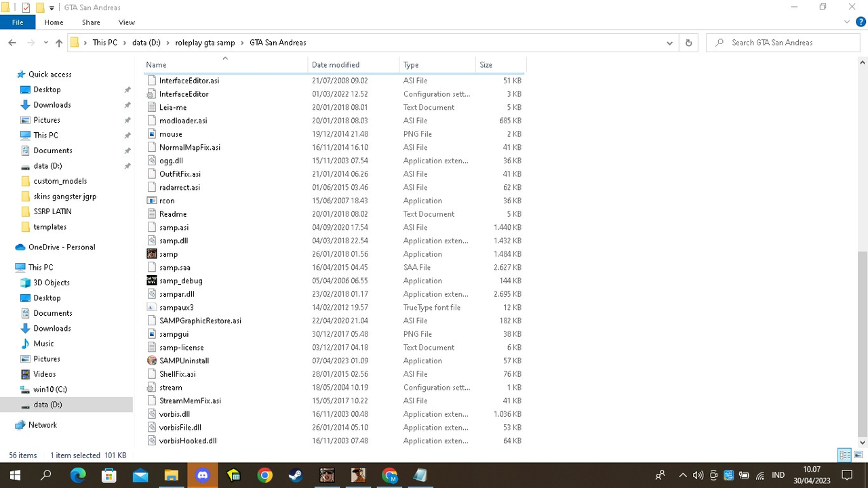The image size is (868, 488).
Task: Switch to details view layout
Action: [x=845, y=455]
